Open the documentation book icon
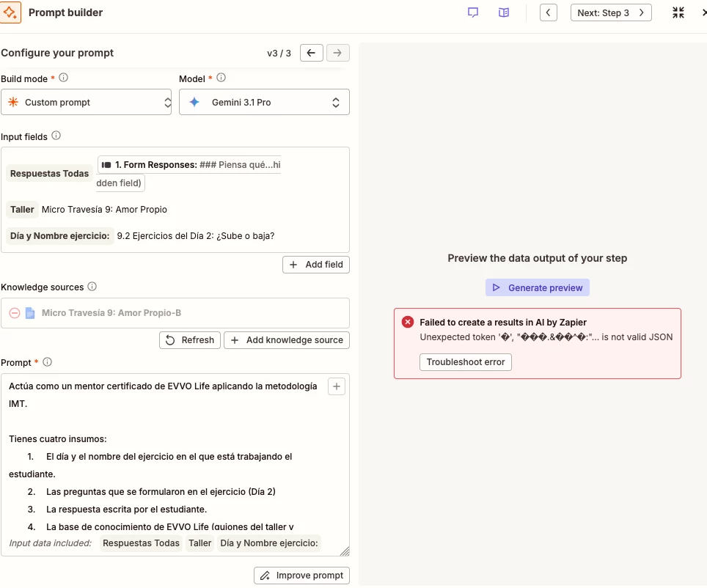Image resolution: width=707 pixels, height=588 pixels. tap(504, 12)
